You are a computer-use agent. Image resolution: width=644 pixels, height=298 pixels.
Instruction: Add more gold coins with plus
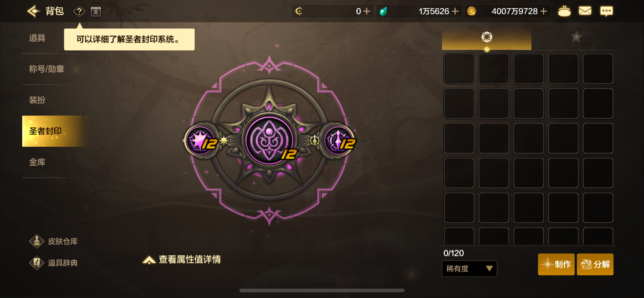click(x=544, y=11)
